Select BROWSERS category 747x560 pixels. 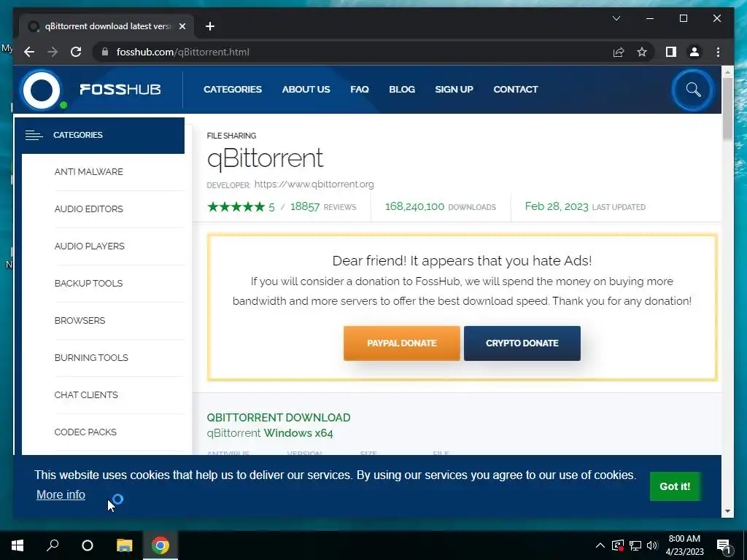pyautogui.click(x=80, y=321)
